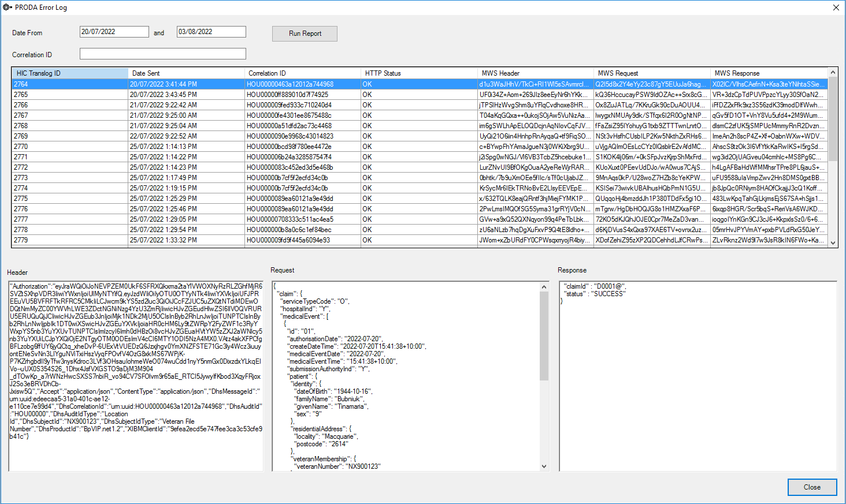
Task: Select translog row 2772
Action: coord(420,167)
